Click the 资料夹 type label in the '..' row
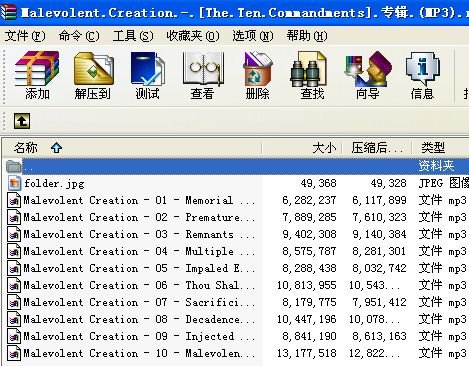469x366 pixels. click(x=436, y=166)
